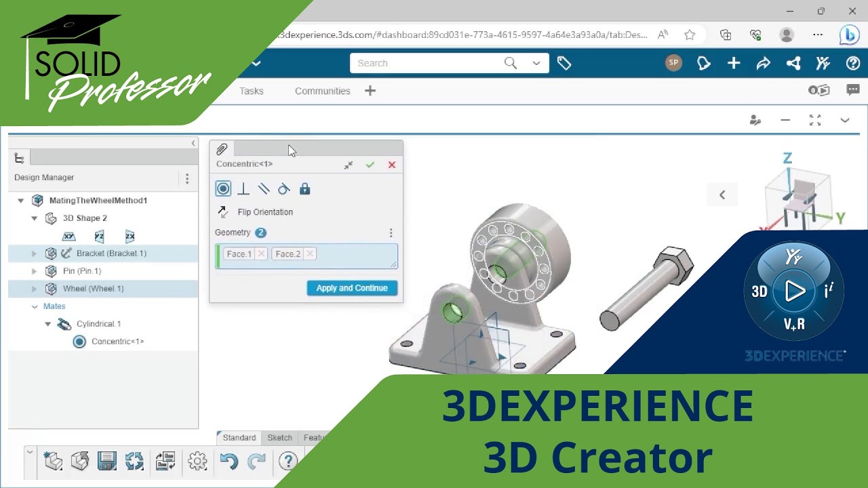This screenshot has height=488, width=868.
Task: Collapse the Concentric dialog with shrink arrows
Action: [x=349, y=165]
